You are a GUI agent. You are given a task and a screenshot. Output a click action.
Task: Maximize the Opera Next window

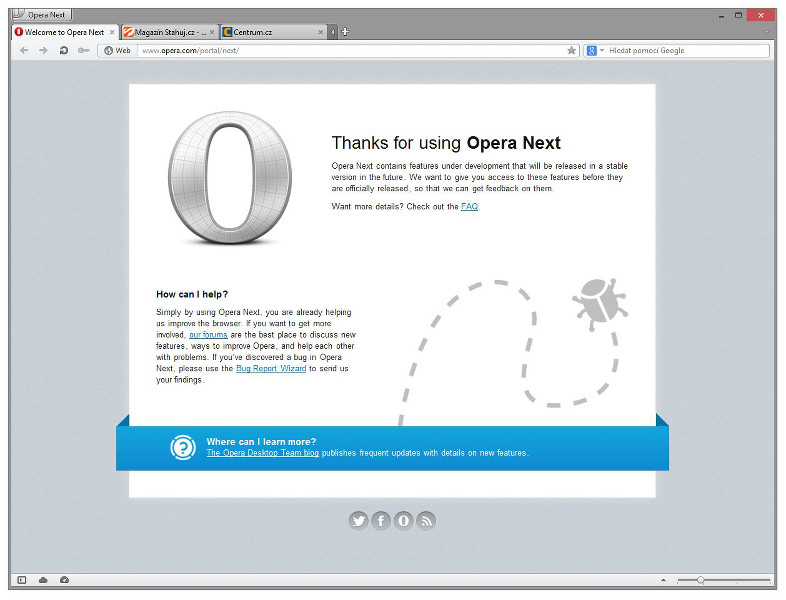pyautogui.click(x=738, y=16)
